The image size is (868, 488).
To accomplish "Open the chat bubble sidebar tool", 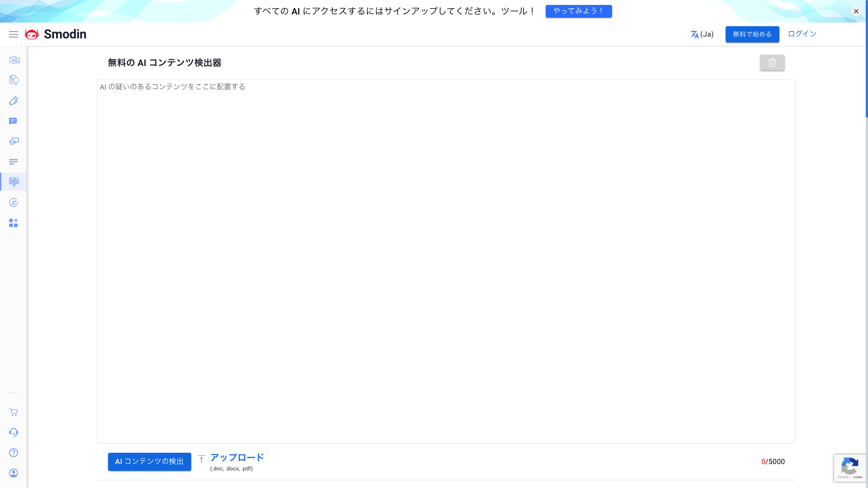I will (x=13, y=121).
